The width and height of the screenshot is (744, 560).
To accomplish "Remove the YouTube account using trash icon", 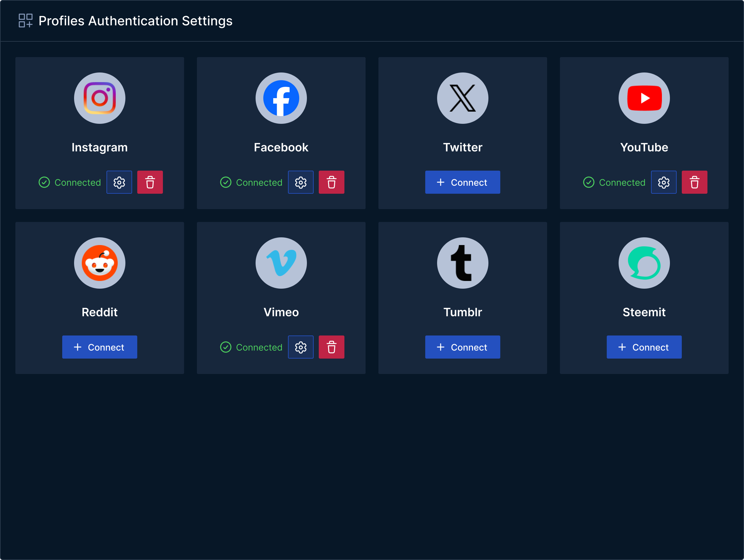I will (694, 182).
